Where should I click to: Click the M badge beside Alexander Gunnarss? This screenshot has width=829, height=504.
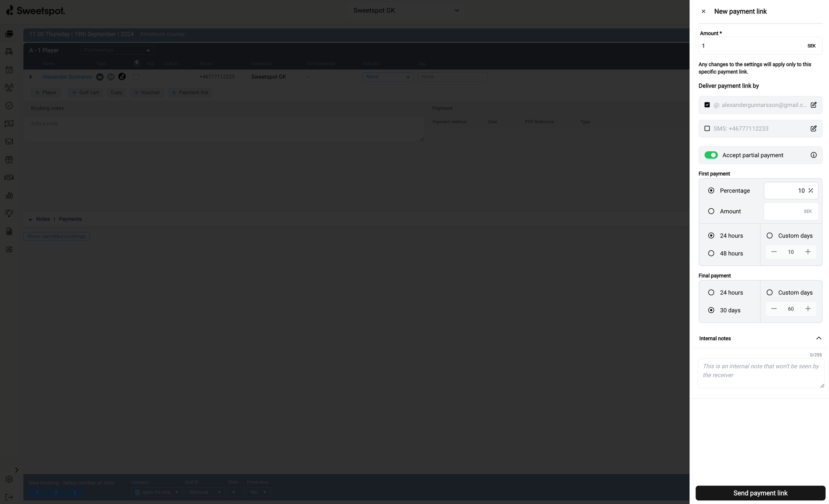(x=111, y=77)
